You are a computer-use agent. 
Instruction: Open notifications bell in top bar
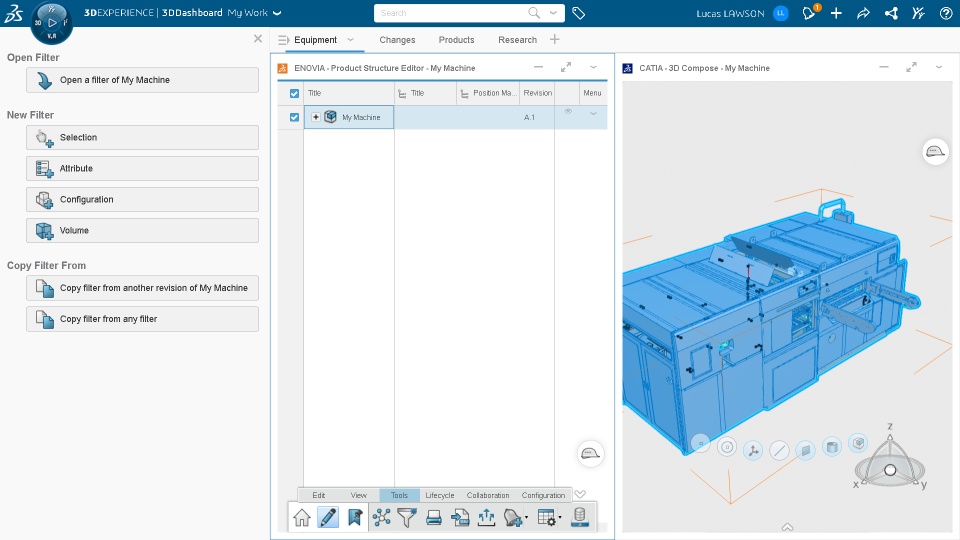[x=809, y=13]
